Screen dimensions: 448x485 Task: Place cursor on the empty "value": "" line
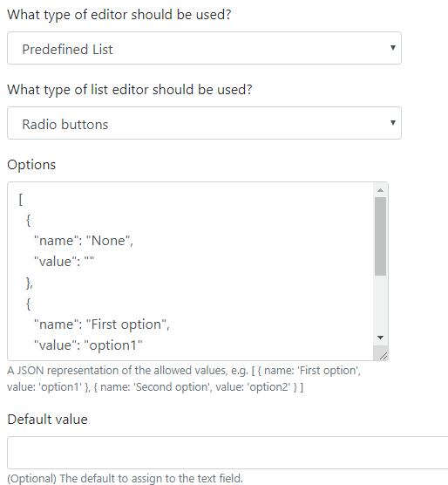coord(64,262)
